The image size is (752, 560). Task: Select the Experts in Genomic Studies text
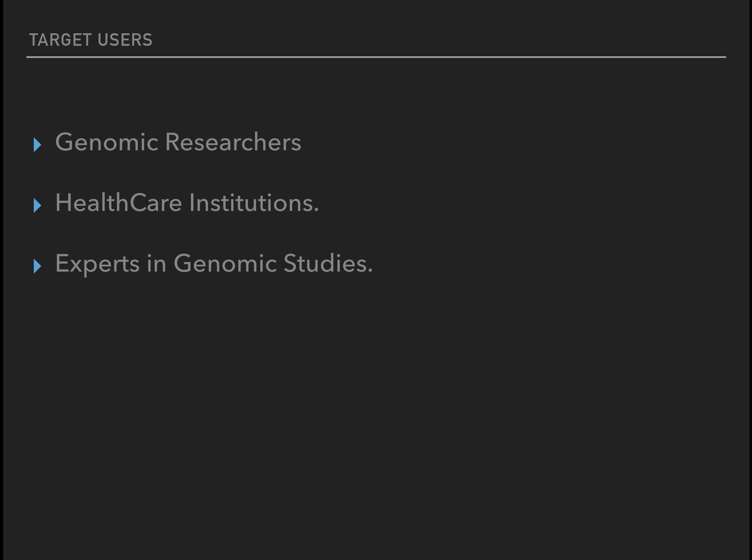coord(214,264)
